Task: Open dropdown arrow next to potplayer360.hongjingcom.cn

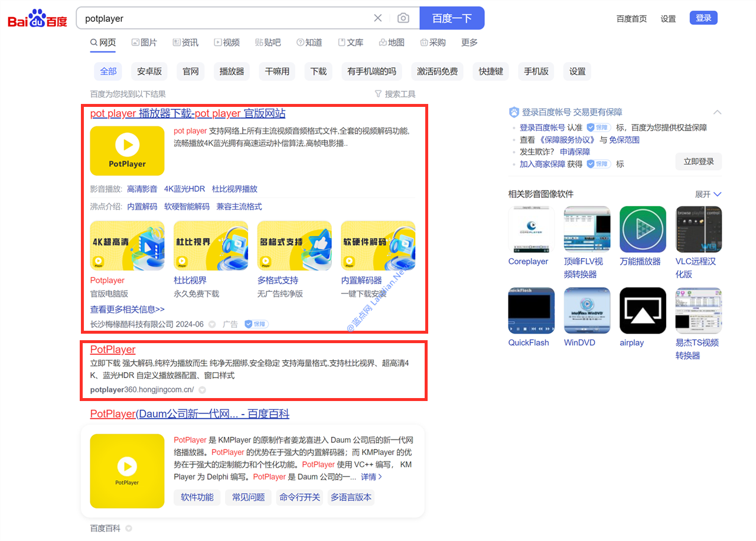Action: point(202,390)
